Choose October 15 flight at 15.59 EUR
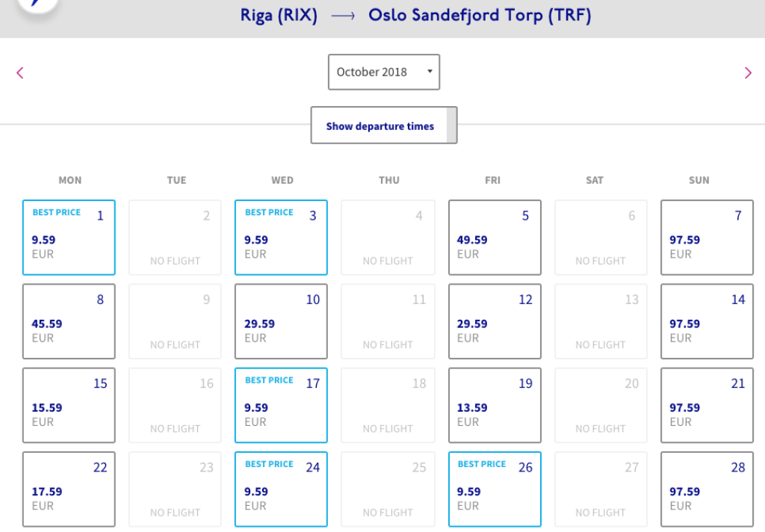This screenshot has height=532, width=765. (69, 405)
